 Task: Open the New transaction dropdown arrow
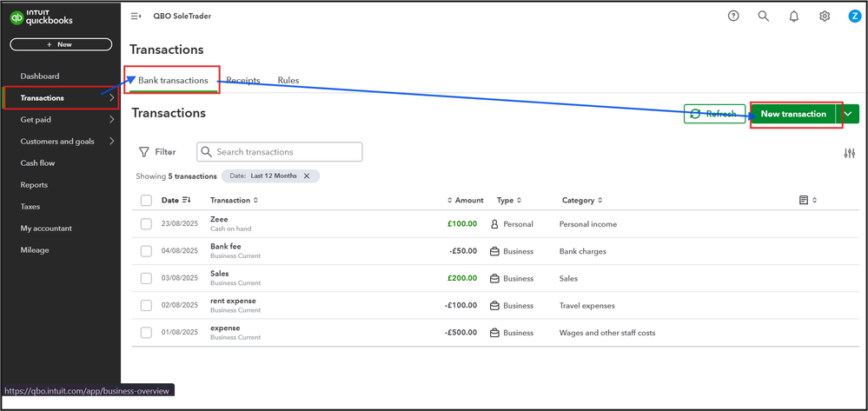[x=849, y=114]
